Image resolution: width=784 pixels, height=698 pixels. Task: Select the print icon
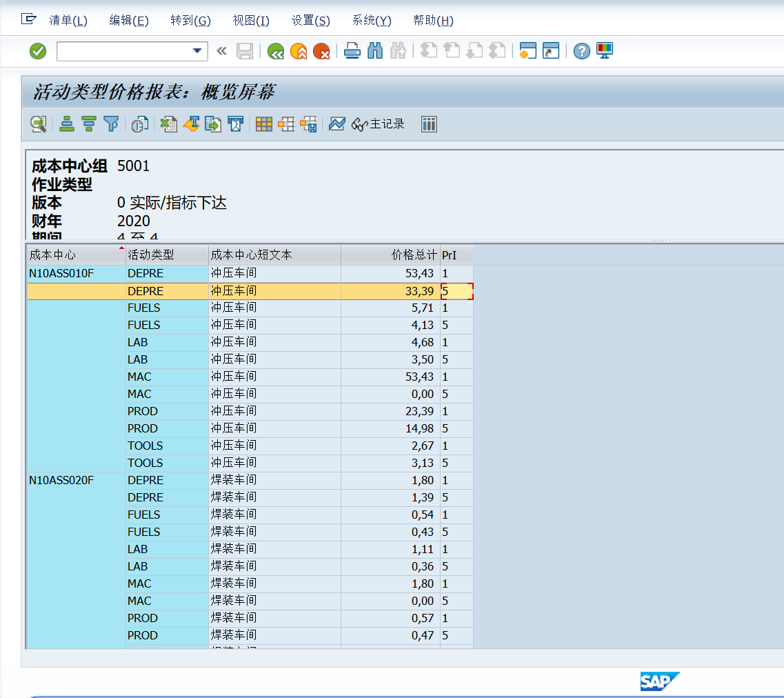[x=352, y=51]
